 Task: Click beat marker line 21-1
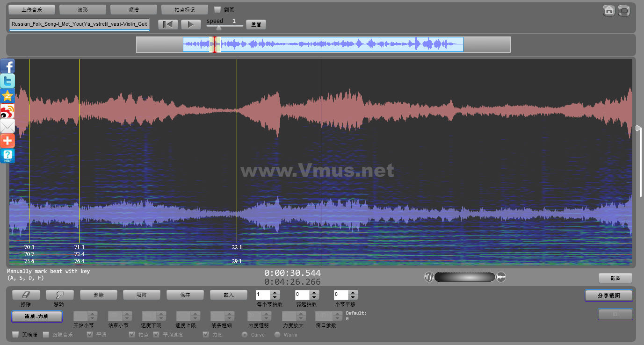80,150
